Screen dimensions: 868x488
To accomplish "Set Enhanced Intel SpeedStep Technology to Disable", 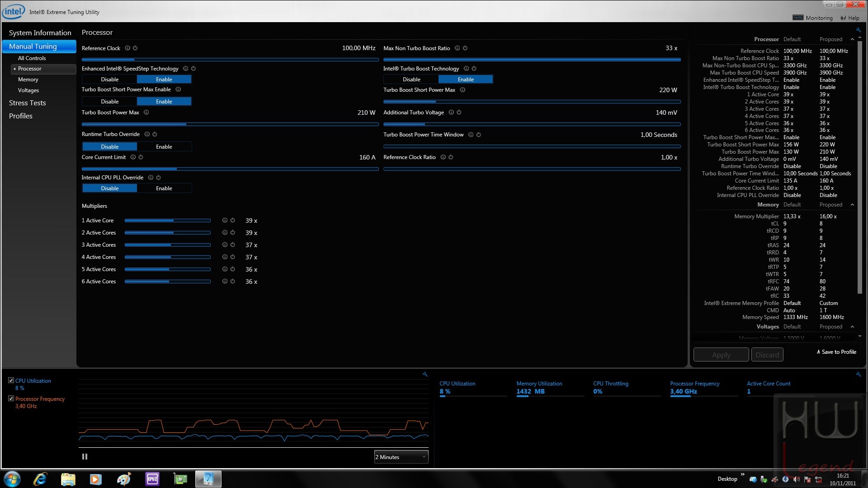I will click(x=109, y=80).
